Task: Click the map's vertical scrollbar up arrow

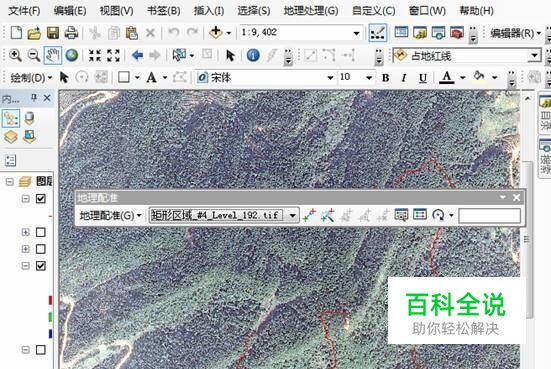Action: (527, 99)
